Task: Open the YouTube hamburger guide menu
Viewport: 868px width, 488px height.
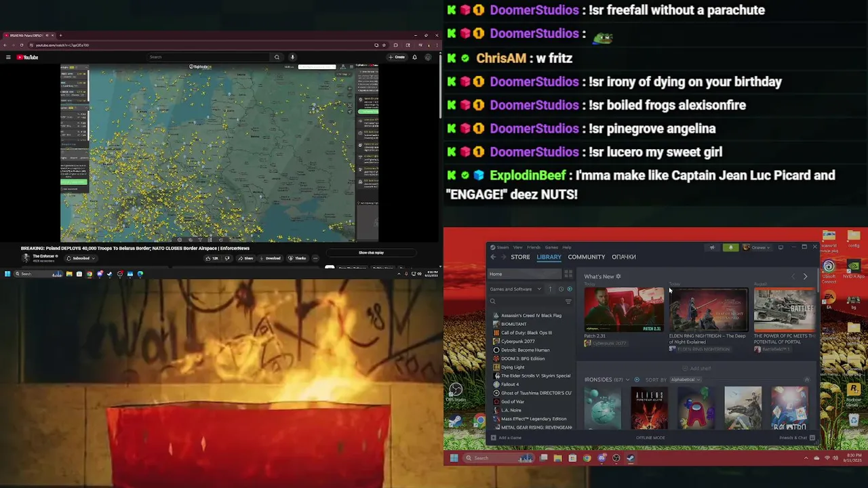Action: tap(8, 58)
